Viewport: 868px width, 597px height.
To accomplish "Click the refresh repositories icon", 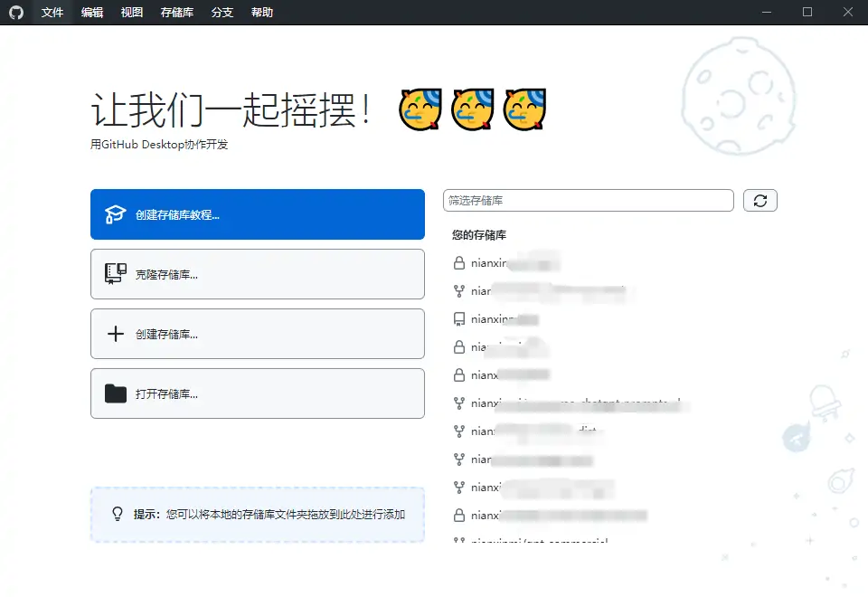I will 760,200.
